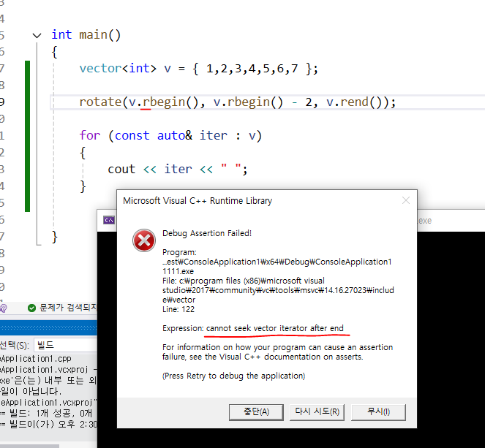The width and height of the screenshot is (485, 448).
Task: Click the console window icon
Action: tap(109, 220)
